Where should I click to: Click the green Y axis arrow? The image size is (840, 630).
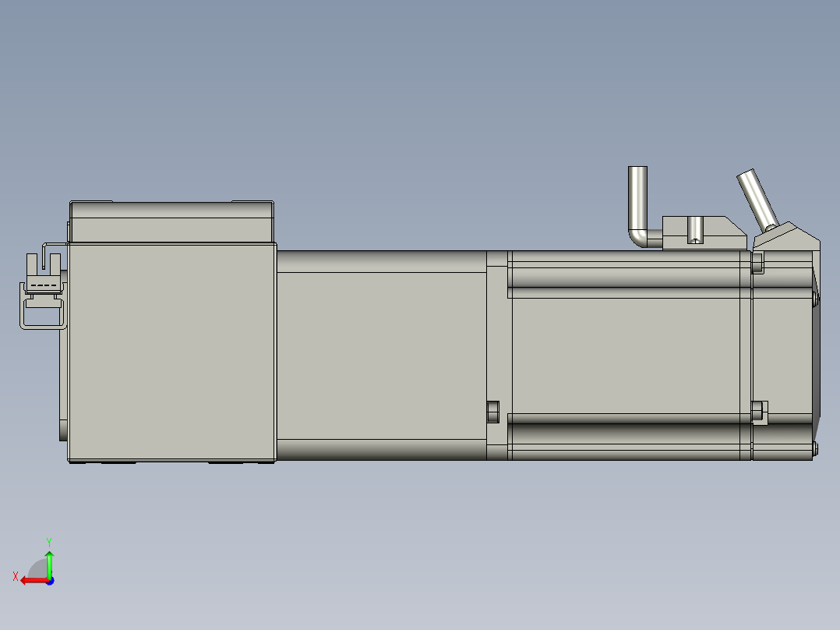pos(49,565)
